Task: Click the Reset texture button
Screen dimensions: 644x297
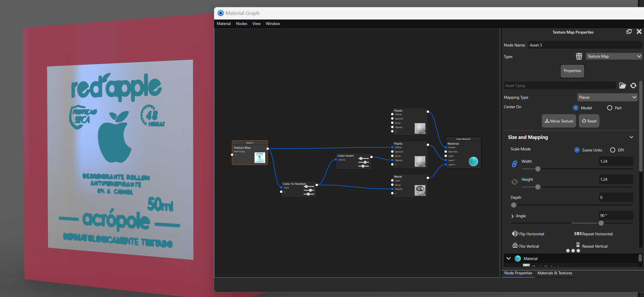Action: 589,121
